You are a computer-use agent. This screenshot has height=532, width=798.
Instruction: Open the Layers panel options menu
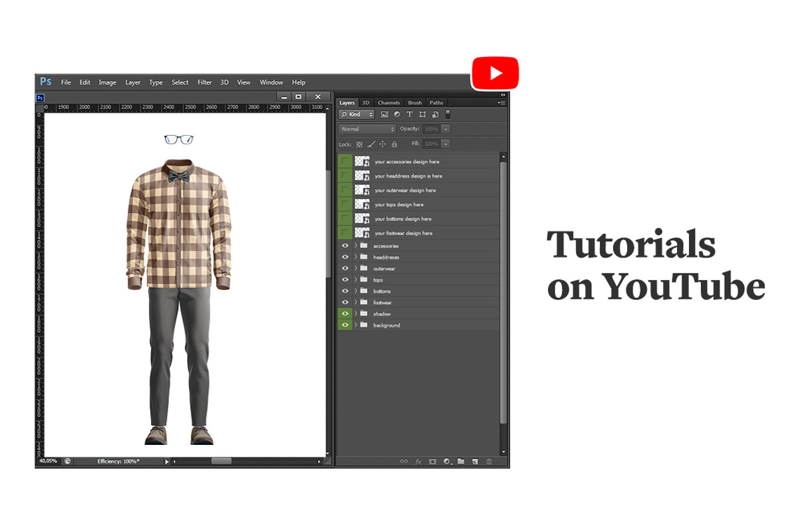(502, 102)
